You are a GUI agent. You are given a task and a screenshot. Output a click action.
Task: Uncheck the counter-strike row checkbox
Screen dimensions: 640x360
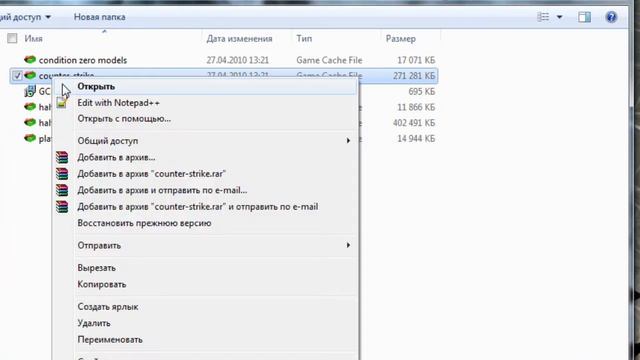pos(17,76)
